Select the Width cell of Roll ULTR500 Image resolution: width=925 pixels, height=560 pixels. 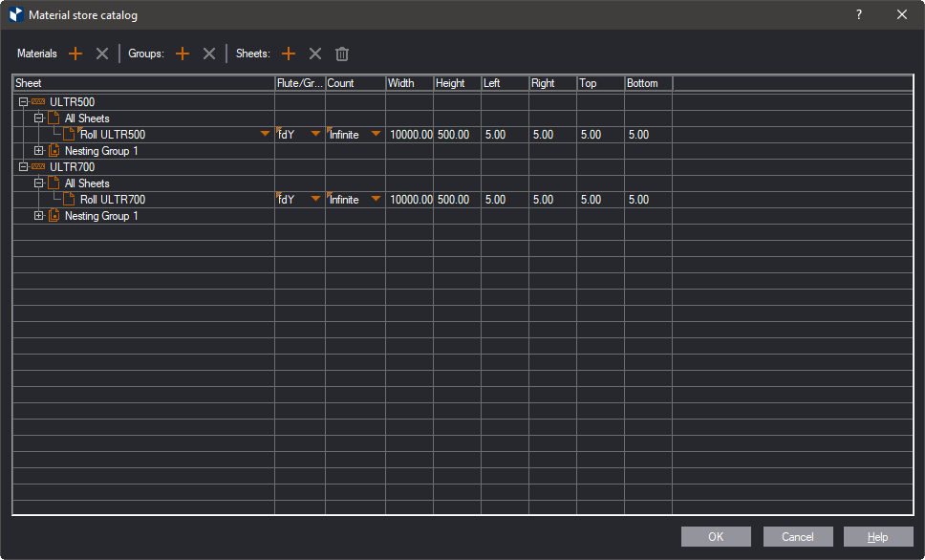coord(410,135)
